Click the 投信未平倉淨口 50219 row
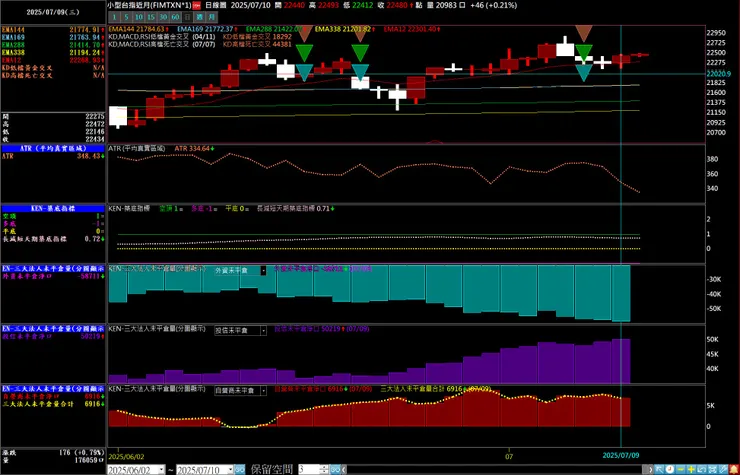740x475 pixels. tap(53, 337)
